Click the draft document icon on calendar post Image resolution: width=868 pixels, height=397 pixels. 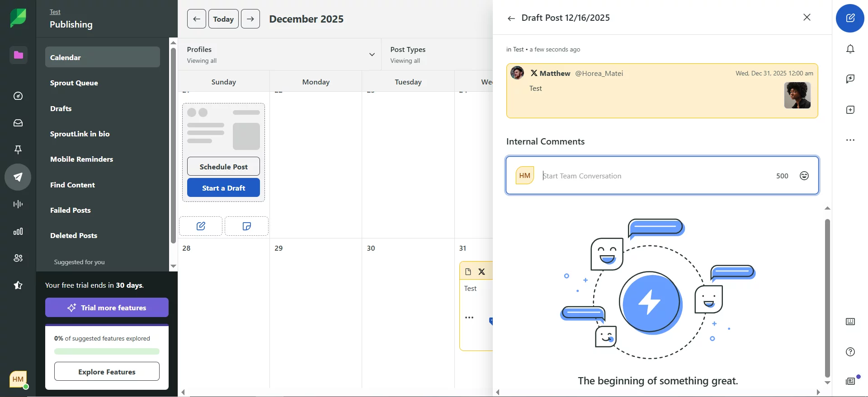tap(468, 271)
